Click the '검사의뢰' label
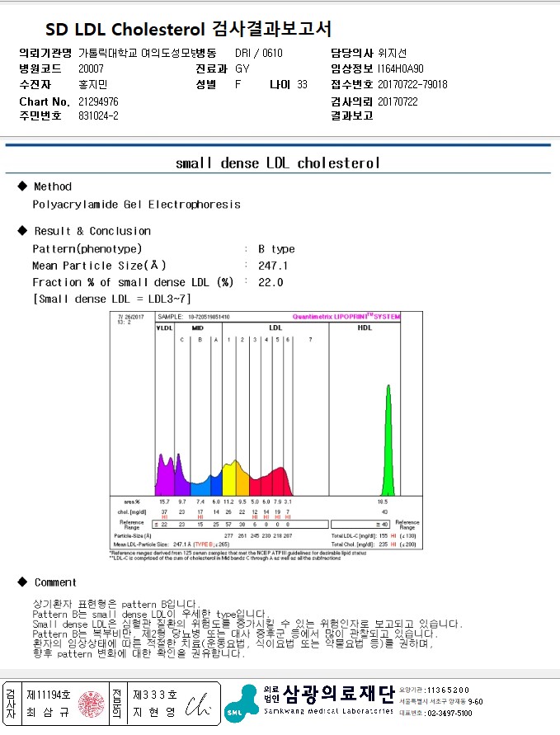The height and width of the screenshot is (735, 560). (352, 101)
